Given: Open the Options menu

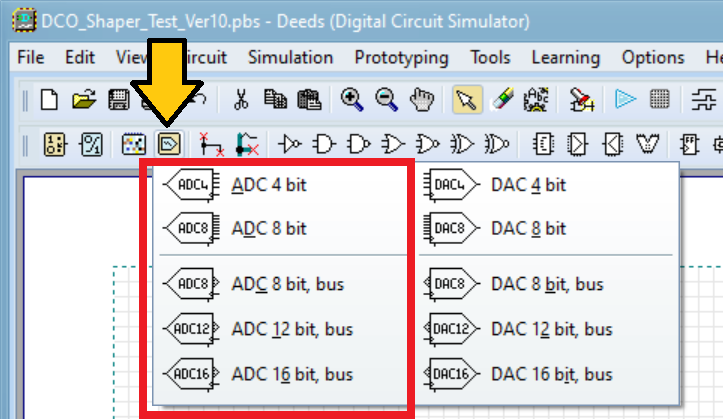Looking at the screenshot, I should [653, 58].
